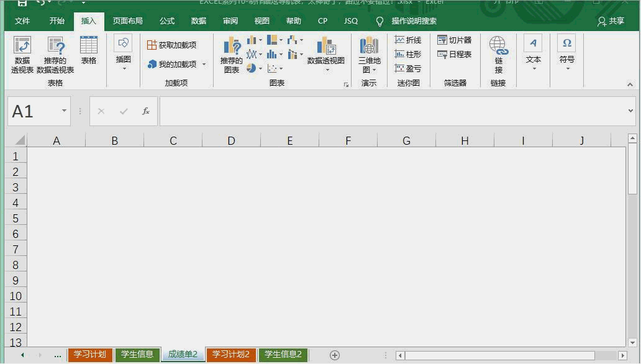Click in the formula bar input
The height and width of the screenshot is (364, 641).
[393, 111]
